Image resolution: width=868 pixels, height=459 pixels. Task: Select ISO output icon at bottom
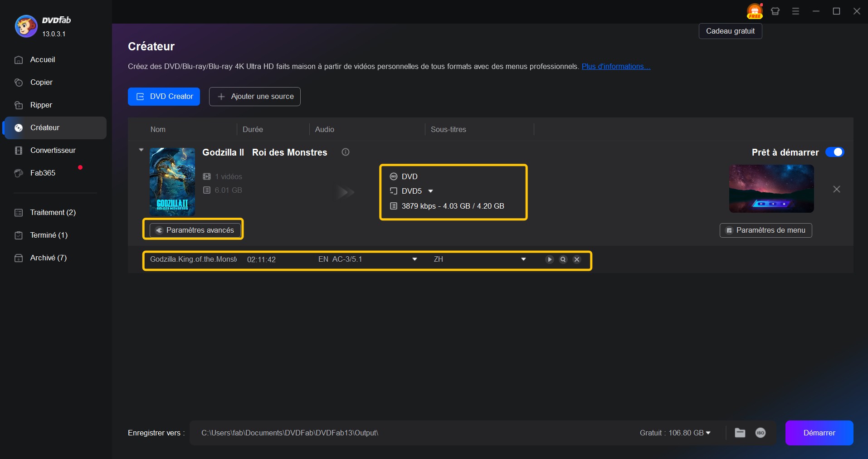pos(761,433)
